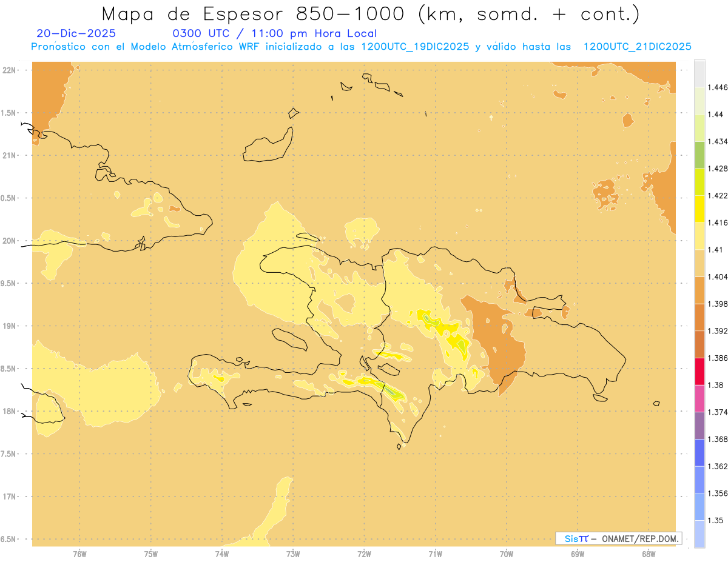Image resolution: width=728 pixels, height=562 pixels.
Task: Click the latitude label '19N'
Action: (x=9, y=326)
